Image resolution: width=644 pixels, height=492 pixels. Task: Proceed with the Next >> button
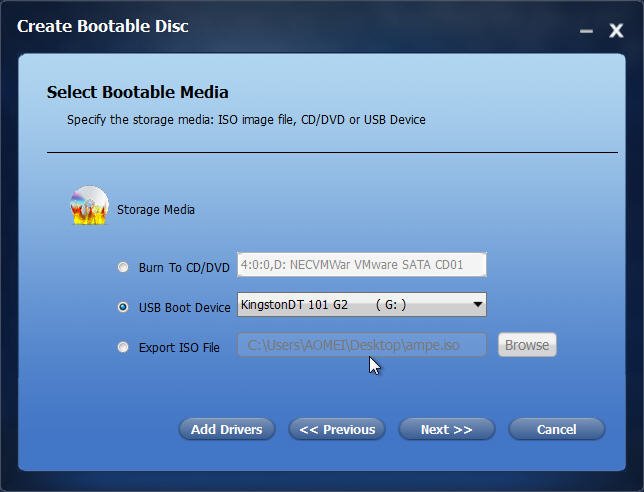[x=447, y=429]
